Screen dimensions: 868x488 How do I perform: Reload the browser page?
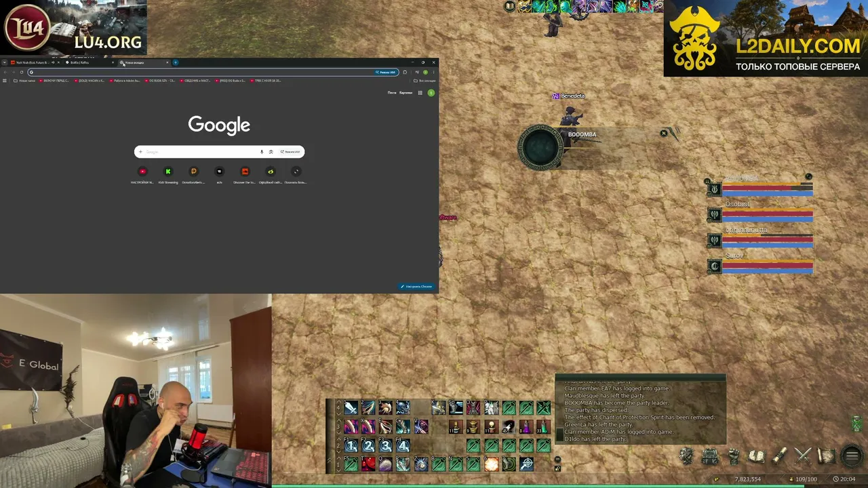point(22,72)
